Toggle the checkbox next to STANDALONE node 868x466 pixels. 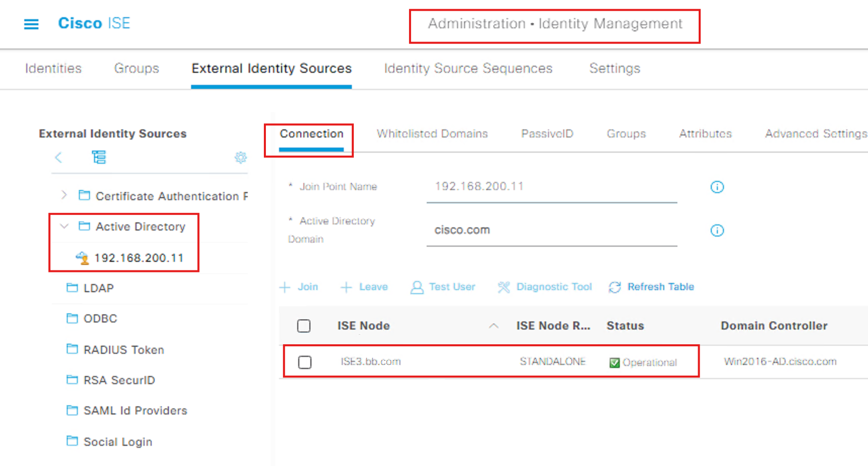pos(304,362)
